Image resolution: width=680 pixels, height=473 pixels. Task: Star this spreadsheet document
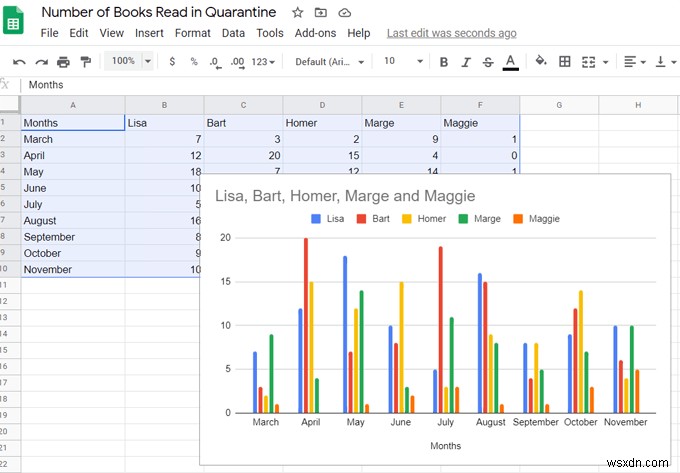(298, 13)
